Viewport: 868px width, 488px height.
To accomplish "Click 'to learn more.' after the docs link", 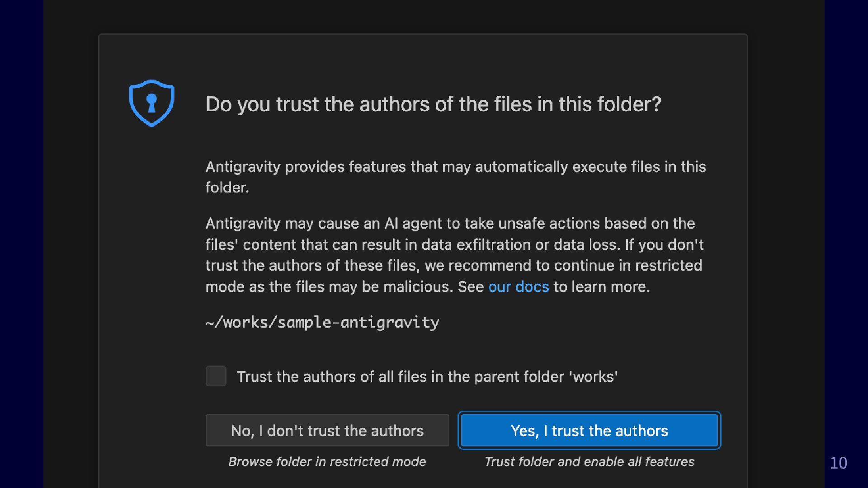I will coord(601,286).
